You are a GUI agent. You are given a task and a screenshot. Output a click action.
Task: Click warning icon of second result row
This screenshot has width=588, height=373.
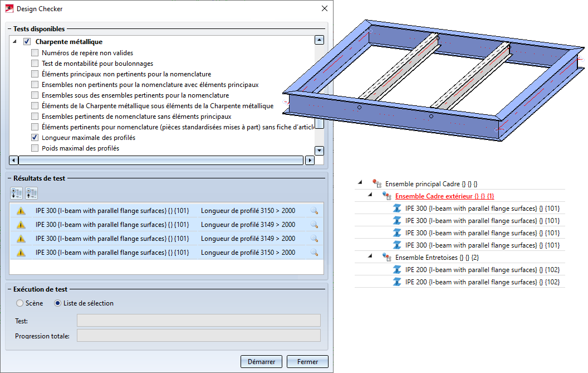coord(21,225)
